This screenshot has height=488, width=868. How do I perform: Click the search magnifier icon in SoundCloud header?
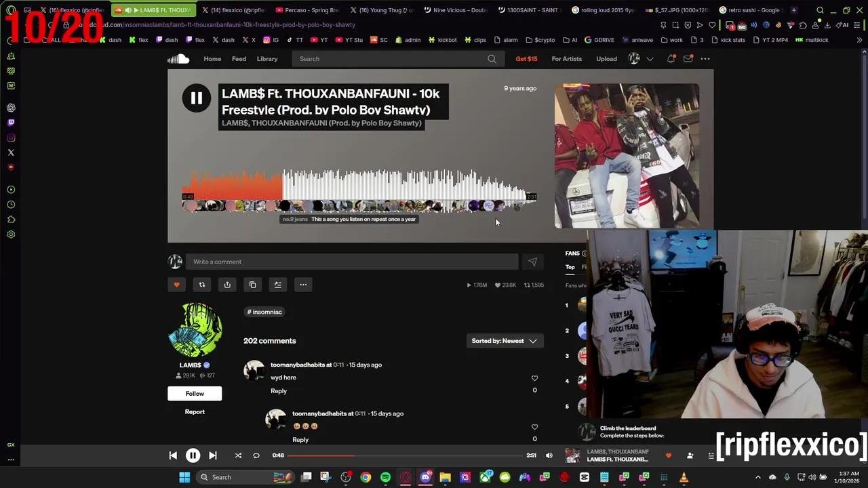(x=492, y=59)
